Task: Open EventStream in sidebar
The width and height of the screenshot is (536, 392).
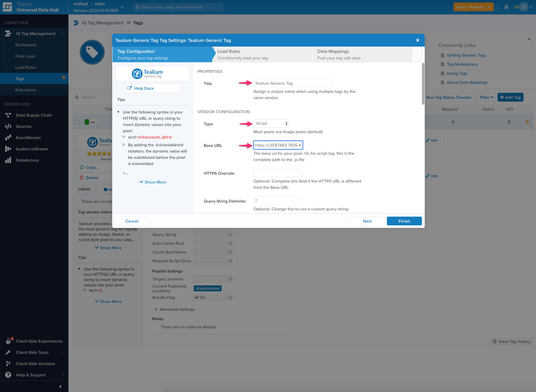Action: (28, 138)
